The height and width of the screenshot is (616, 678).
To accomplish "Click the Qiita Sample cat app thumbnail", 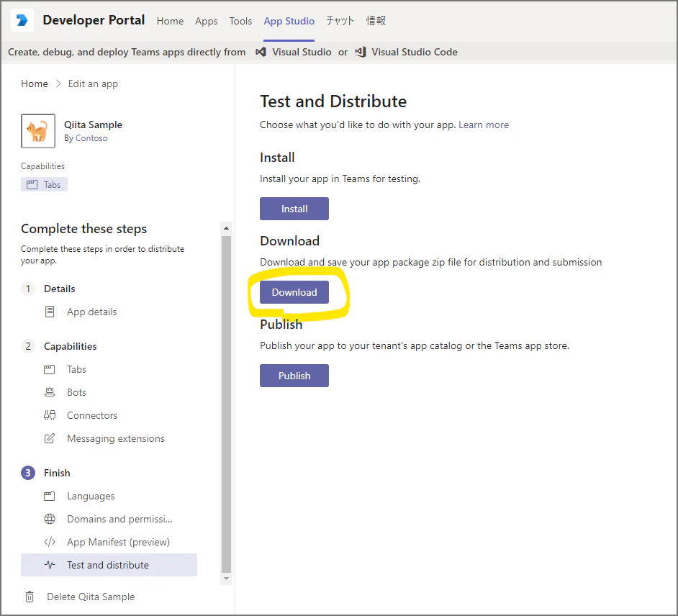I will point(38,131).
